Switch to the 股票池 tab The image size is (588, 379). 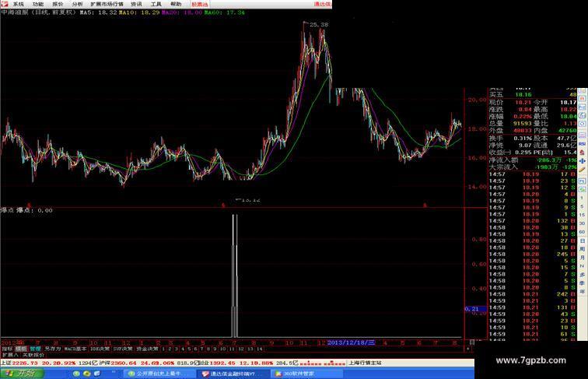199,4
